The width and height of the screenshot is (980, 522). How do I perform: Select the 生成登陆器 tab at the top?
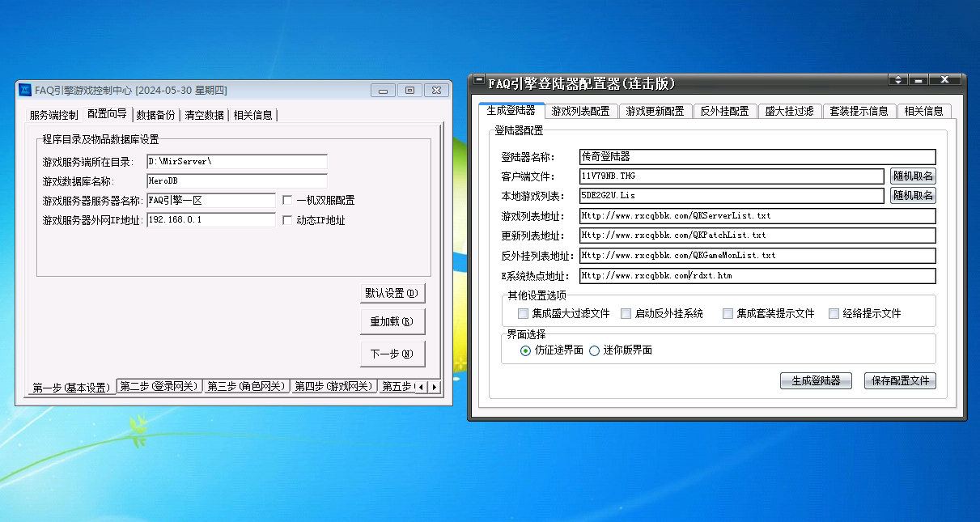[511, 110]
